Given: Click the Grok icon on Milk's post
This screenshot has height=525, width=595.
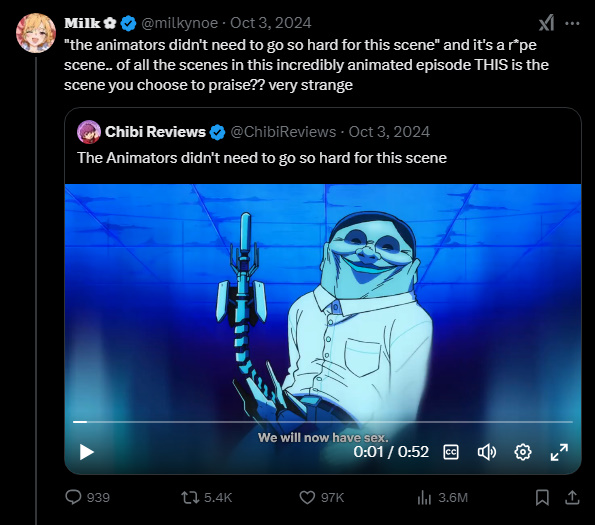Looking at the screenshot, I should pyautogui.click(x=546, y=23).
